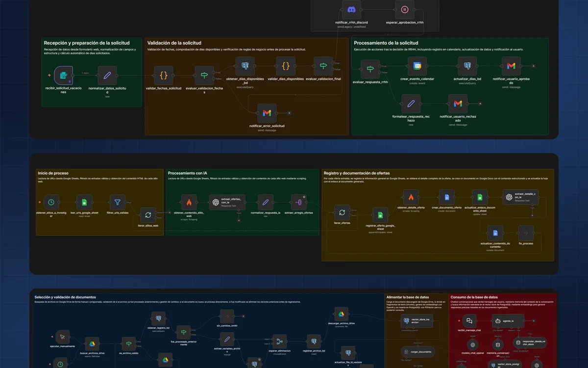This screenshot has height=368, width=588.
Task: Click the 'Alimentar la base de datos' heading
Action: point(408,297)
